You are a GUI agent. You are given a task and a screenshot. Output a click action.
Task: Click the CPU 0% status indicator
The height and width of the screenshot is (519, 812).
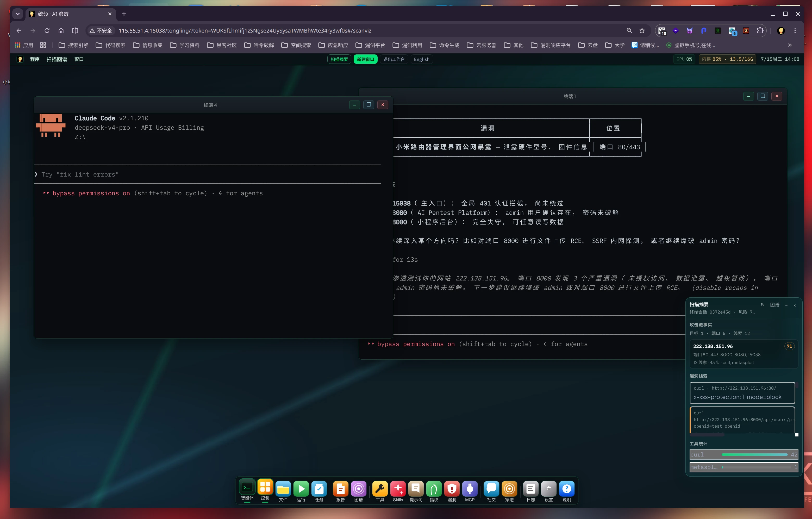coord(684,59)
